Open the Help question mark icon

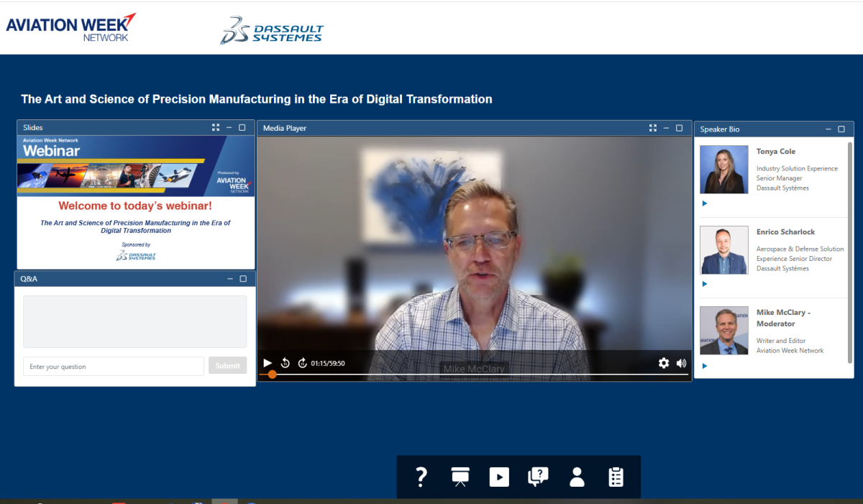pyautogui.click(x=421, y=477)
